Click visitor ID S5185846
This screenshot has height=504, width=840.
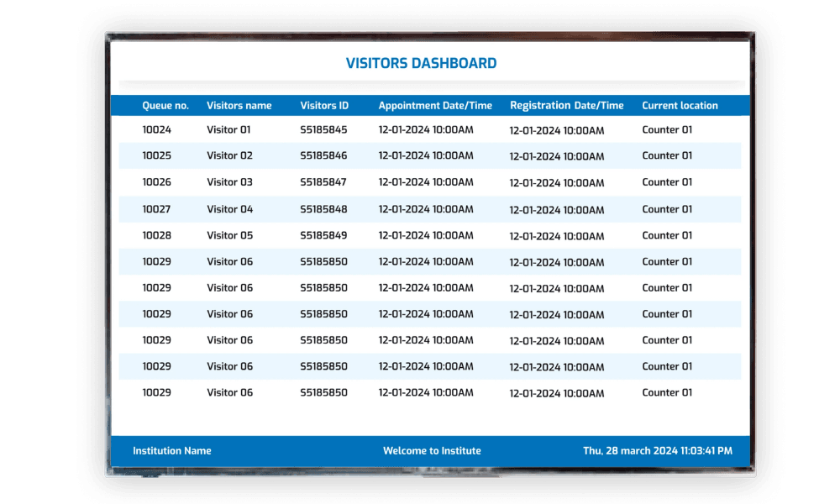tap(323, 155)
